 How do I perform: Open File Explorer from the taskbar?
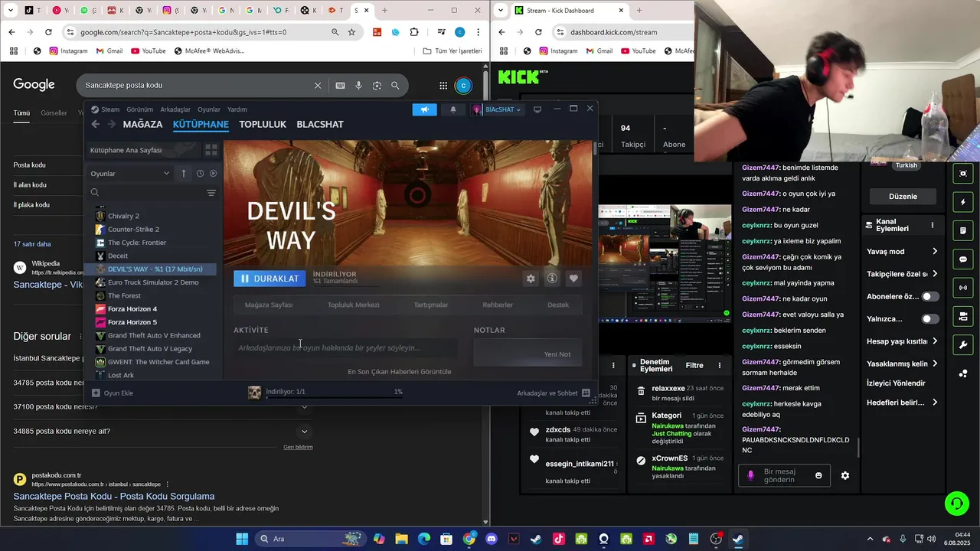point(402,539)
